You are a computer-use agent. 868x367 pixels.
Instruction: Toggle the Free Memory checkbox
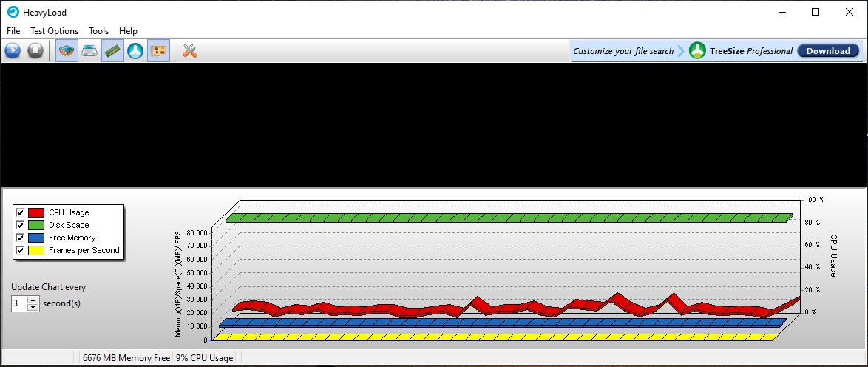(x=20, y=238)
